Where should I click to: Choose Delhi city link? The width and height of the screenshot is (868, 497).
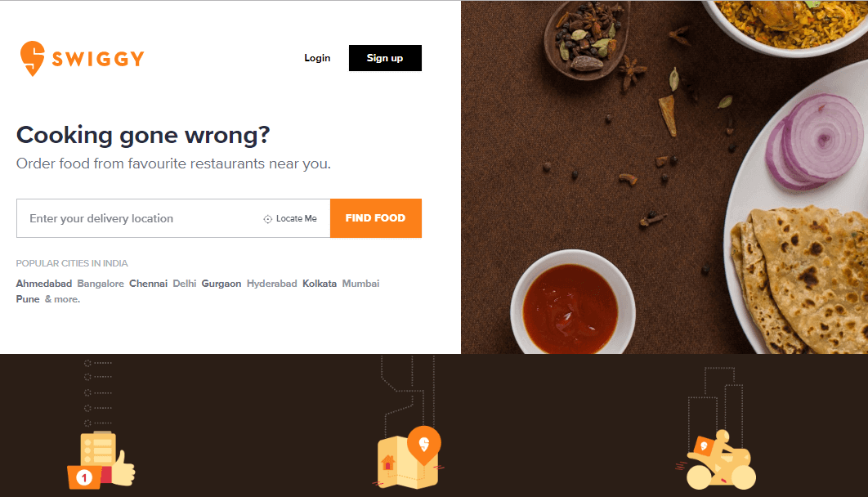[x=185, y=284]
